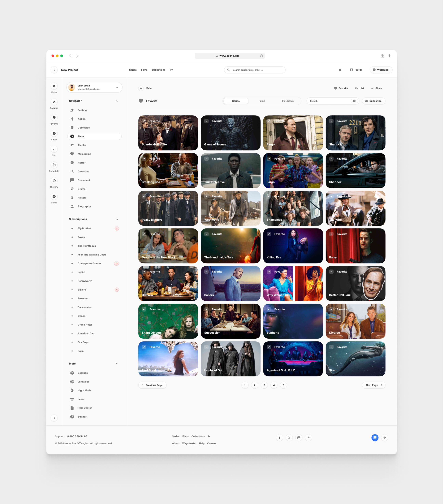Select Show in the Navigator list

click(x=94, y=136)
